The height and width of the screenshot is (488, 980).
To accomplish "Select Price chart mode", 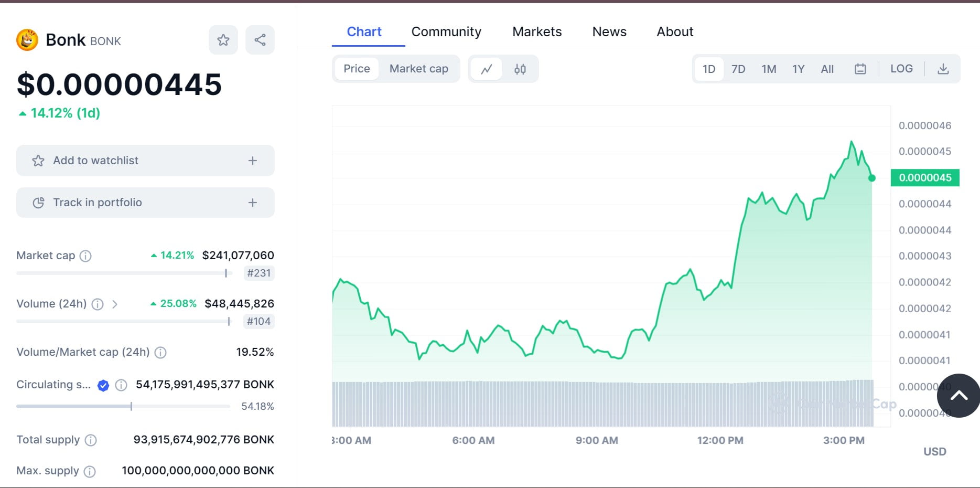I will click(x=357, y=69).
